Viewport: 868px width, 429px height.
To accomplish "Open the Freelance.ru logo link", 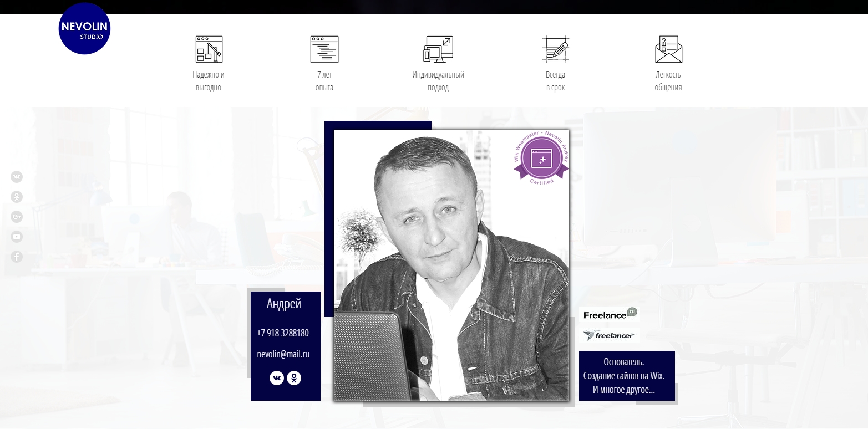I will 610,314.
